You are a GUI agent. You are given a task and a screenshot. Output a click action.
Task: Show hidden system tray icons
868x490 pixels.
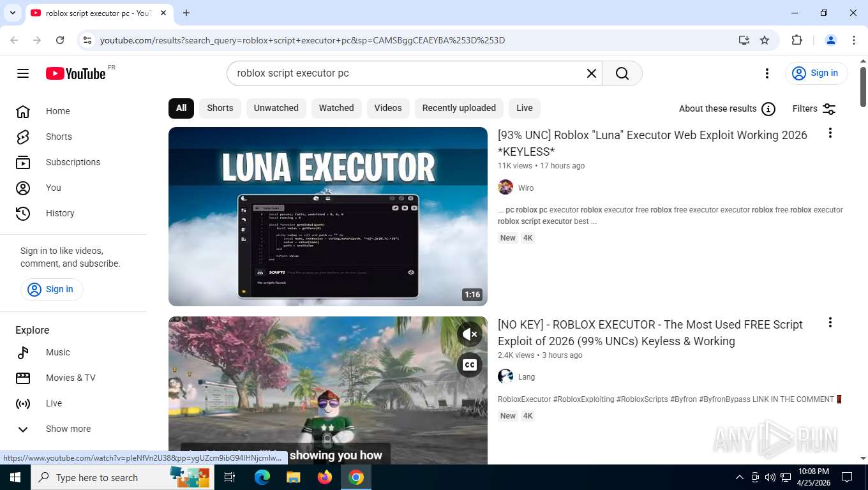point(740,477)
